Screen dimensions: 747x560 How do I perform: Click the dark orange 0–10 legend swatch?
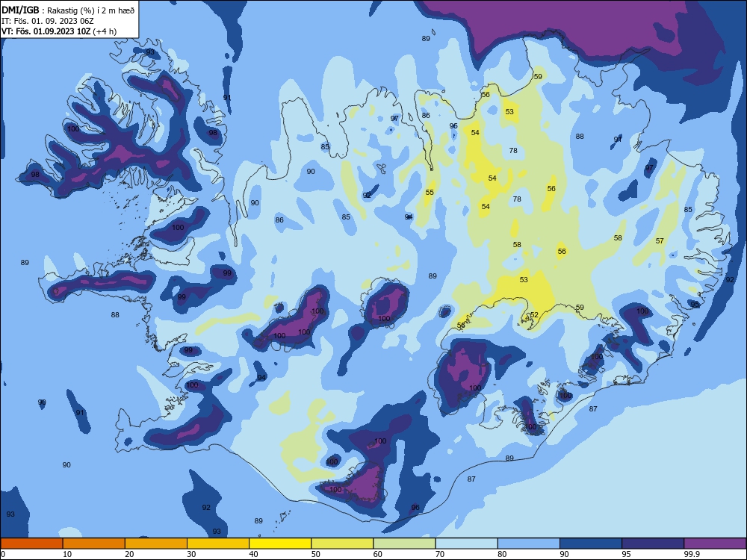pos(31,544)
